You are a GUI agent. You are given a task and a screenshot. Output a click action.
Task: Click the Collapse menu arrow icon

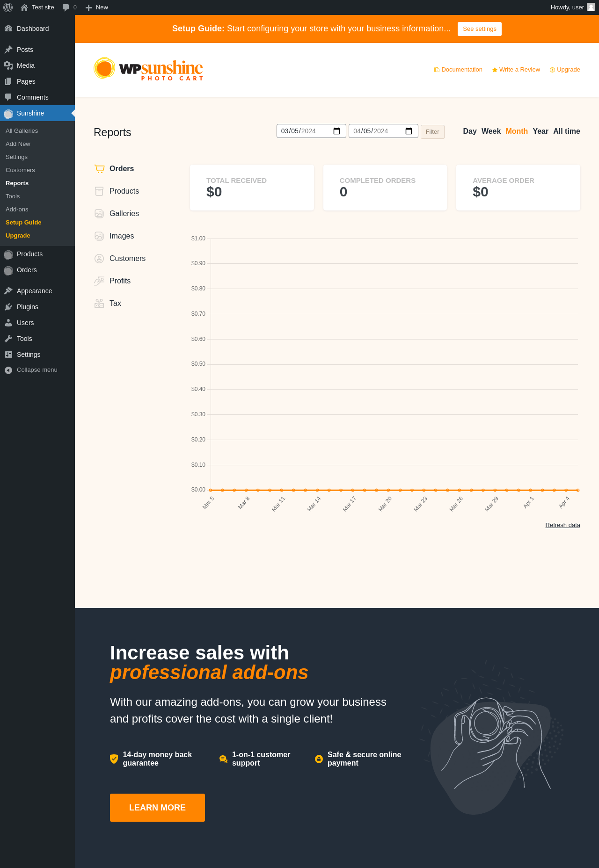point(8,370)
